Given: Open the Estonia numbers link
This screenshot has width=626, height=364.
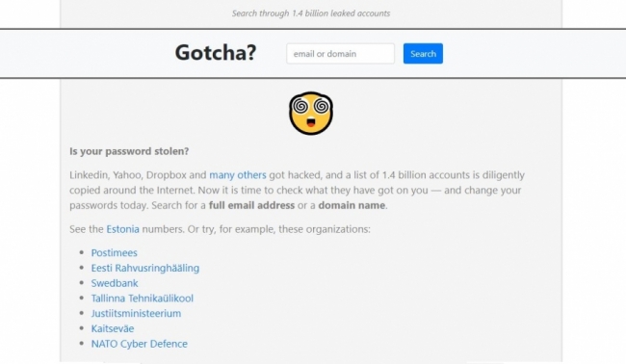Looking at the screenshot, I should [122, 229].
